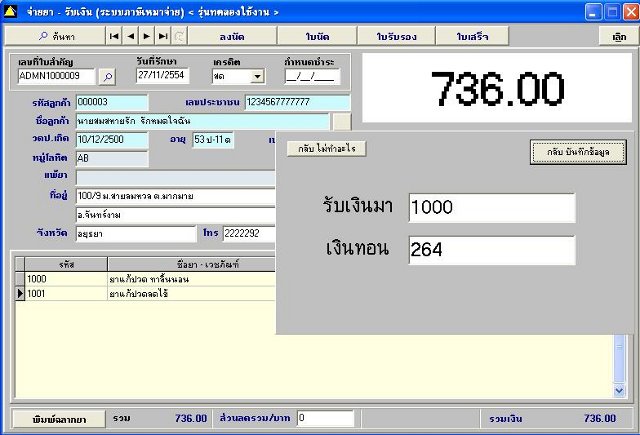The image size is (640, 435).
Task: Click the ค้นหา search toolbar button
Action: [55, 36]
